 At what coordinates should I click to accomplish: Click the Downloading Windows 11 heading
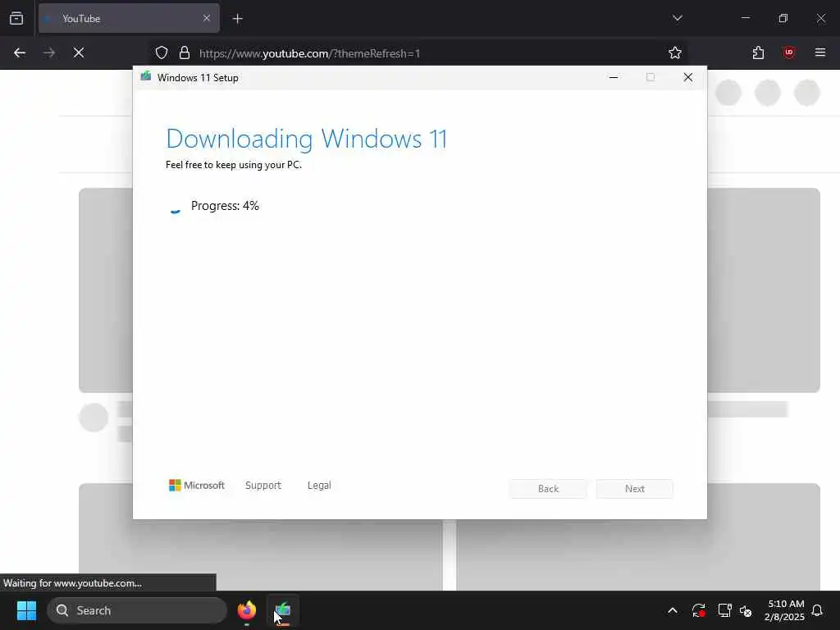click(x=307, y=139)
